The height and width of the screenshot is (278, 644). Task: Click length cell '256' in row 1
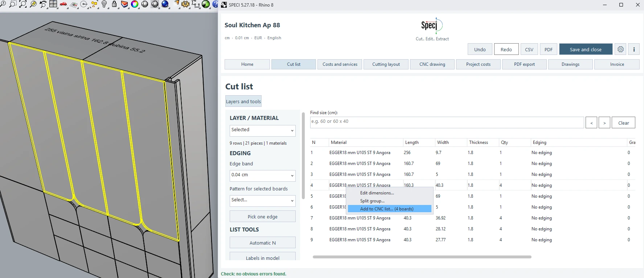[407, 153]
